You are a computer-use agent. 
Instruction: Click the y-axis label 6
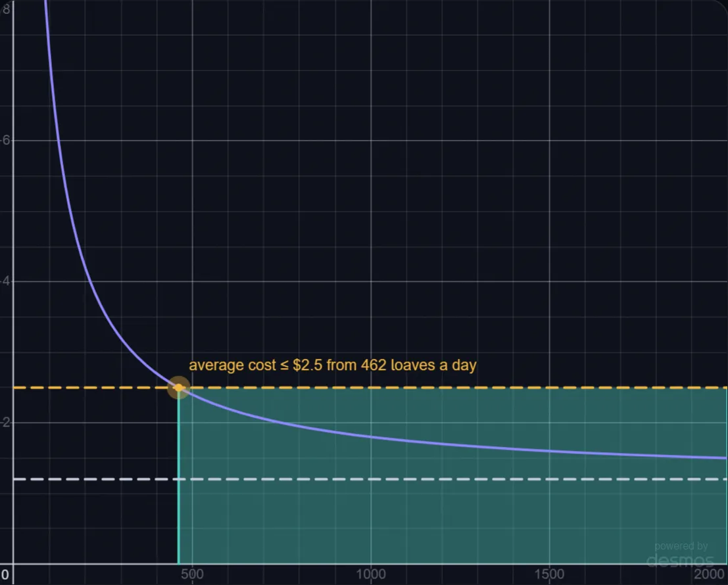[x=5, y=140]
